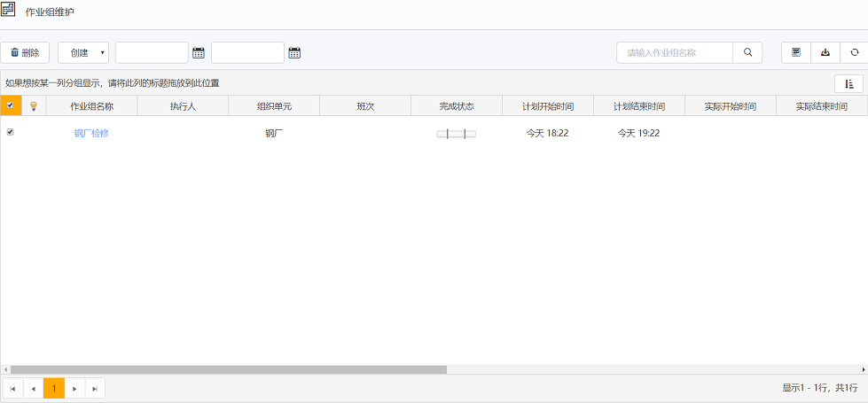Click the 完成状态 progress slider
The width and height of the screenshot is (868, 403).
[456, 134]
